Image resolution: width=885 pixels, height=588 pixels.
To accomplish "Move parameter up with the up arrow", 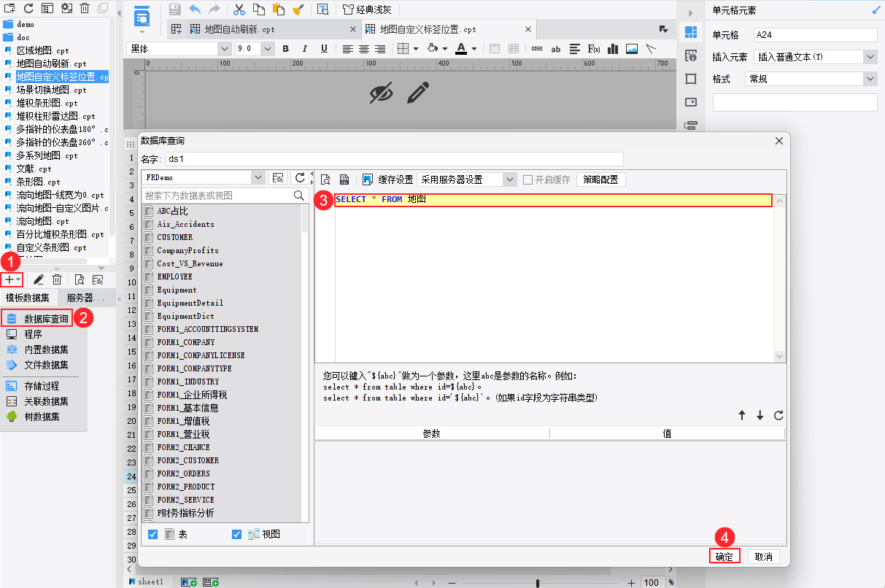I will click(742, 415).
